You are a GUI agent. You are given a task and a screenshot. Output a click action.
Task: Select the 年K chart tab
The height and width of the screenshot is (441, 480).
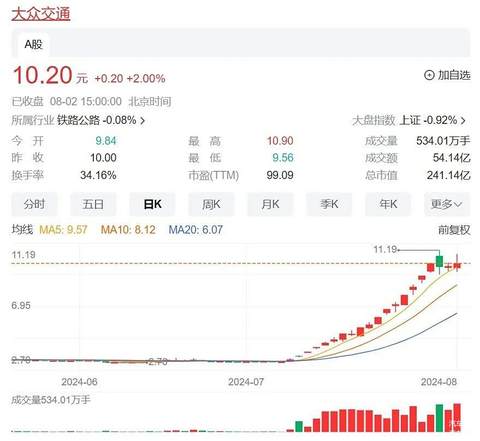pyautogui.click(x=388, y=204)
